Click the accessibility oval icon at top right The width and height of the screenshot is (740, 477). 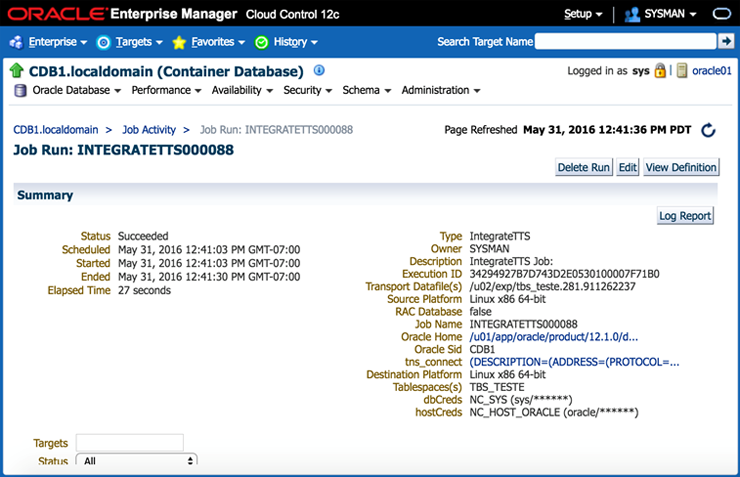click(722, 14)
